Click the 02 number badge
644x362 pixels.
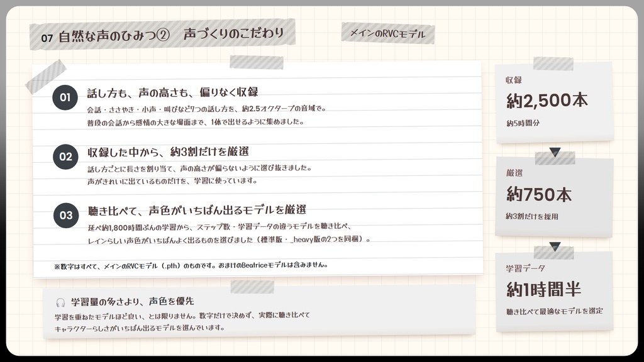(x=65, y=156)
